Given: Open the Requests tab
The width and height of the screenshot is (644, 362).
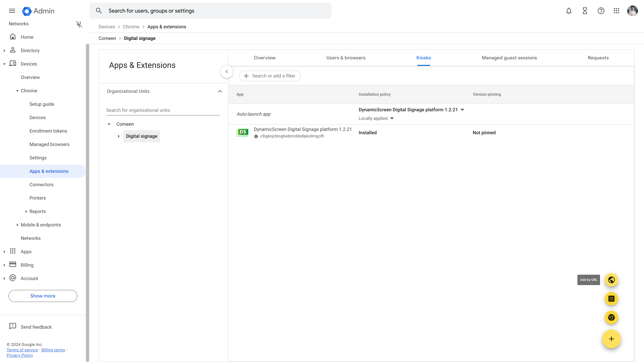Looking at the screenshot, I should (x=598, y=58).
